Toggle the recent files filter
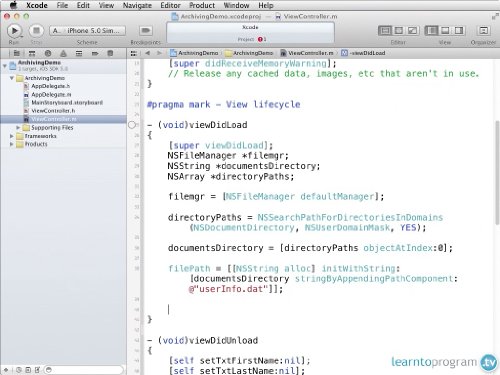This screenshot has width=500, height=375. 19,370
